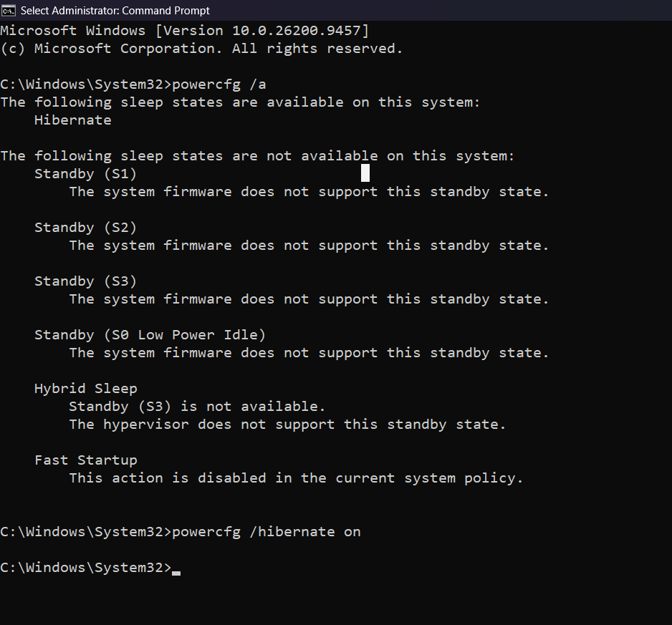Image resolution: width=672 pixels, height=625 pixels.
Task: Click the 'powercfg /a' command text
Action: [219, 84]
